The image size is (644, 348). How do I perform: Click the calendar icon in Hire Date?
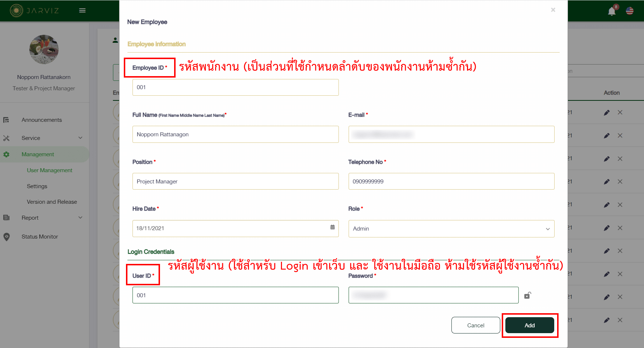[332, 227]
